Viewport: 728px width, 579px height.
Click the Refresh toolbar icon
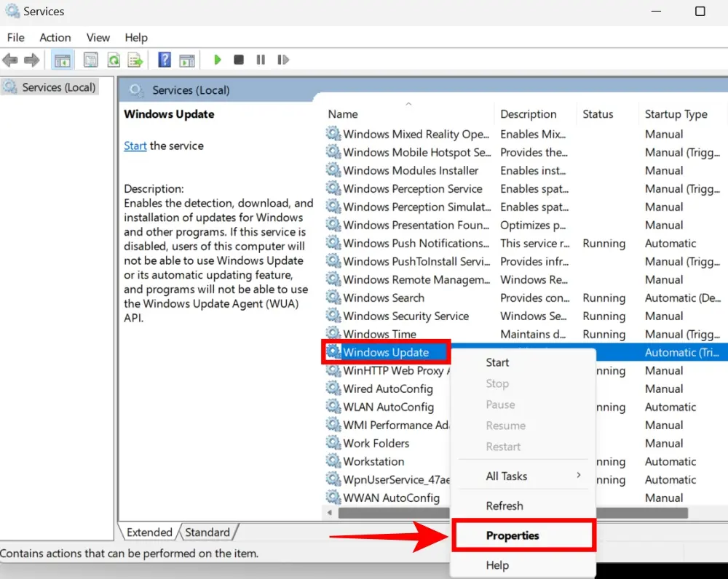[114, 60]
